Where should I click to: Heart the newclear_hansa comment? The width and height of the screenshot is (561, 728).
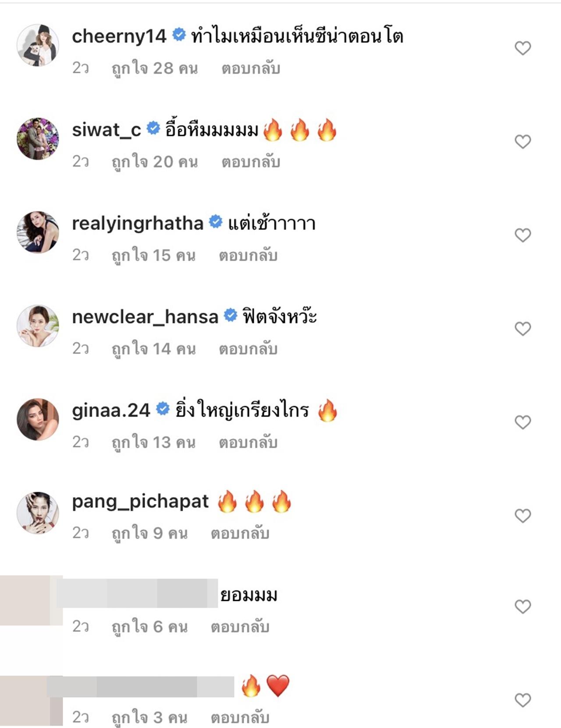(x=522, y=328)
